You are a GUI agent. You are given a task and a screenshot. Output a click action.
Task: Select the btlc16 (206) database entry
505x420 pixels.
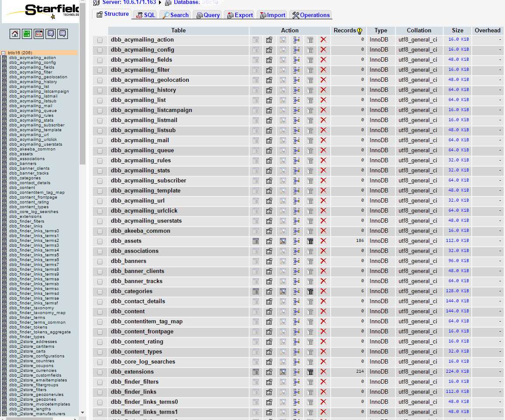pyautogui.click(x=20, y=53)
